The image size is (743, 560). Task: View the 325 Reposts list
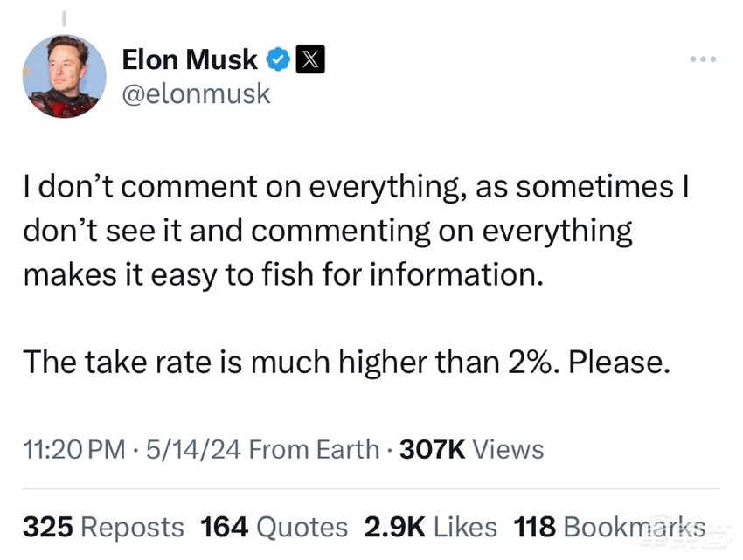(x=103, y=527)
